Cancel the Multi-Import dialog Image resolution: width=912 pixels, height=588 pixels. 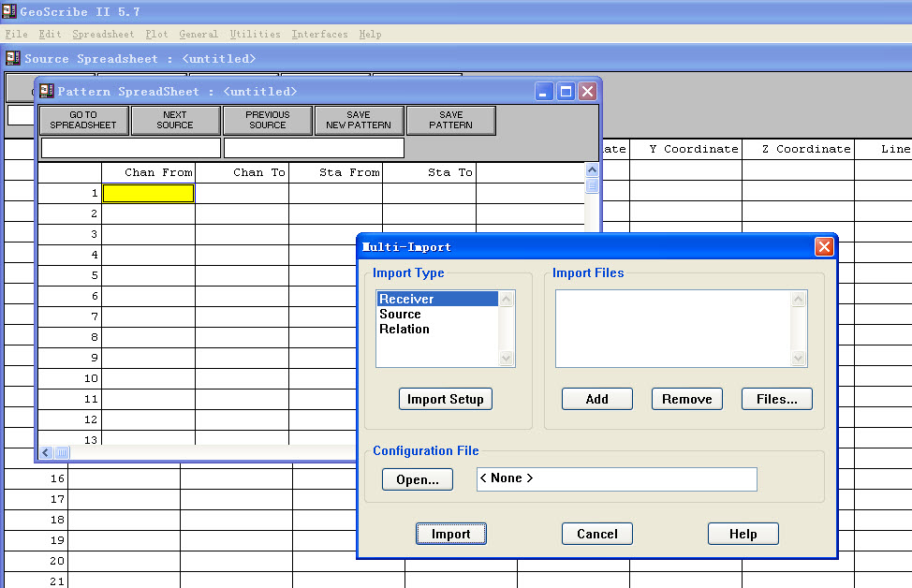pos(597,534)
